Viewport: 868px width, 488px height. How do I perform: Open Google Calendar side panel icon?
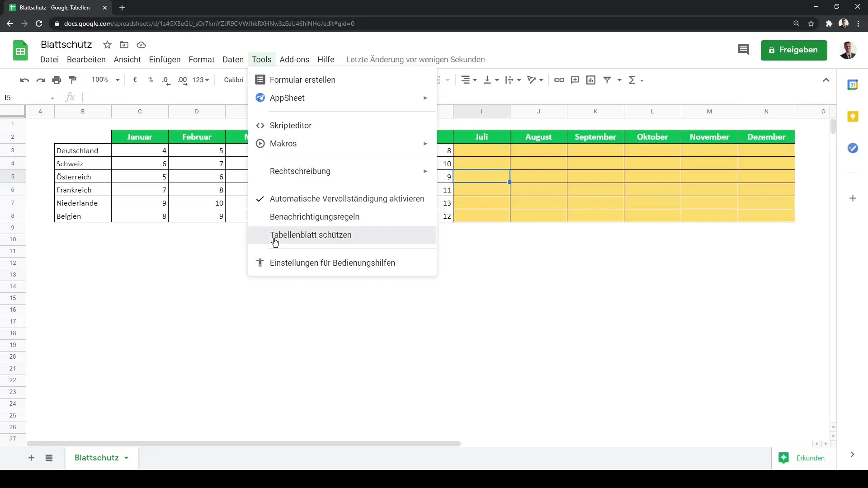(853, 84)
